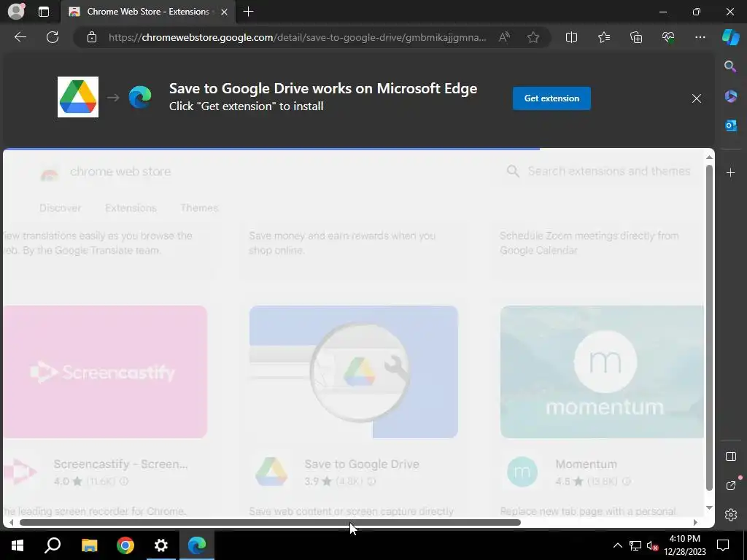Click the Momentum title link
Screen dimensions: 747x560
[586, 464]
